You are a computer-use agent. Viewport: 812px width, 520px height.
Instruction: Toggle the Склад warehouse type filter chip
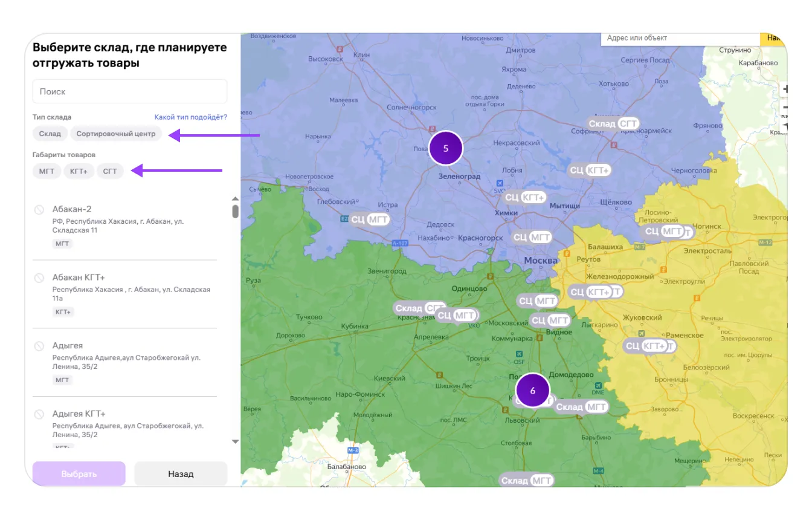click(50, 134)
